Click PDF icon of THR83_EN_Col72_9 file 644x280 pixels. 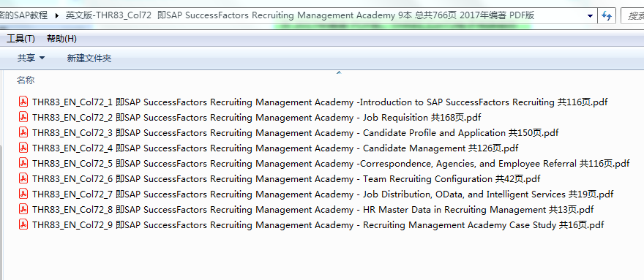[23, 225]
